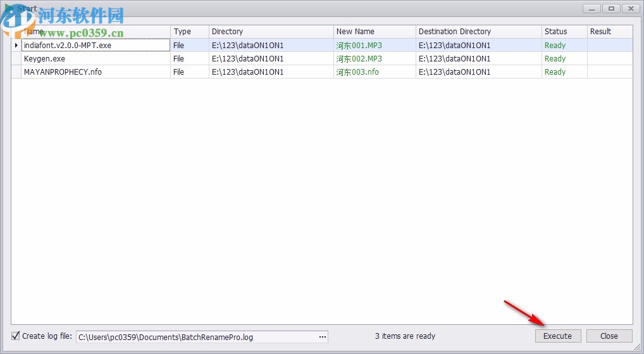This screenshot has height=354, width=644.
Task: Sort by Directory column header
Action: pos(271,32)
